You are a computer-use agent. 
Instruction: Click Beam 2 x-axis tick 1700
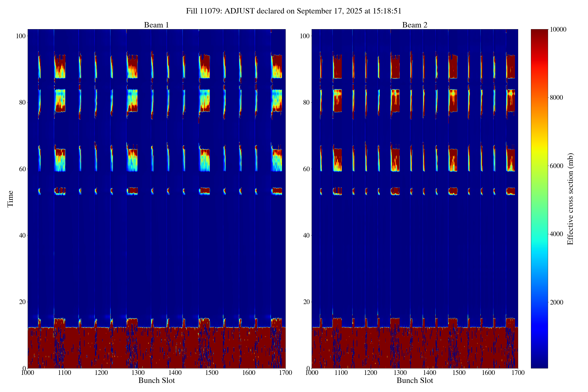point(518,373)
